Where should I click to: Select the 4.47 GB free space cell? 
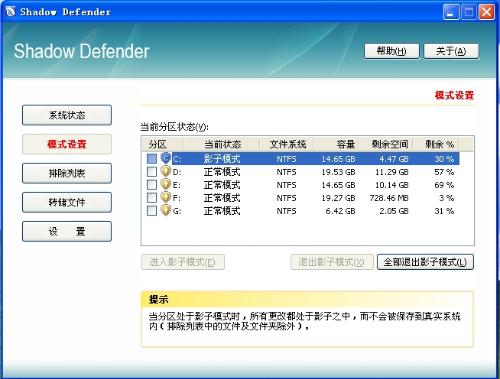coord(394,159)
